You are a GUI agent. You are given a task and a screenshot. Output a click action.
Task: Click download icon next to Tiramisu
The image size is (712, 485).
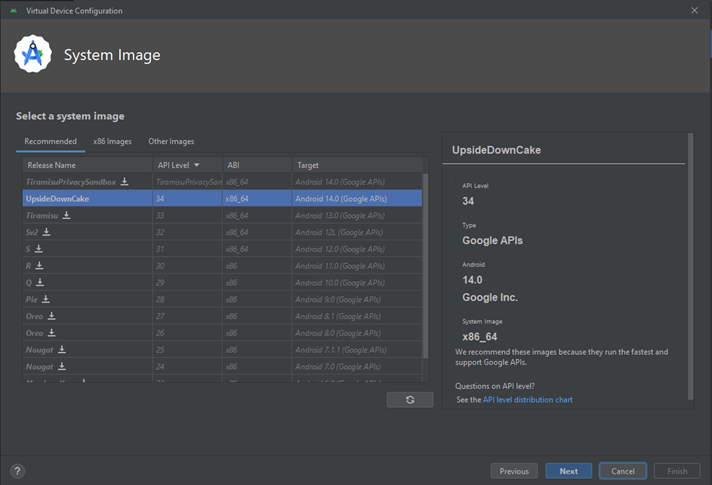(x=66, y=215)
